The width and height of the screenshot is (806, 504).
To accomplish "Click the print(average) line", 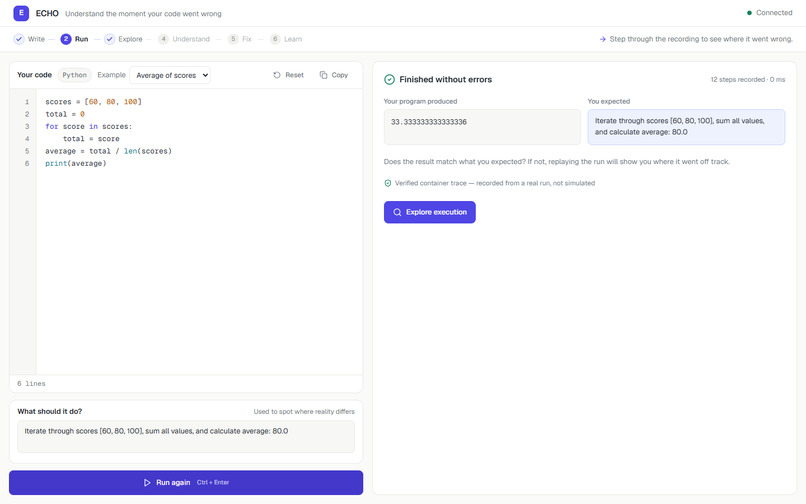I will [x=76, y=164].
